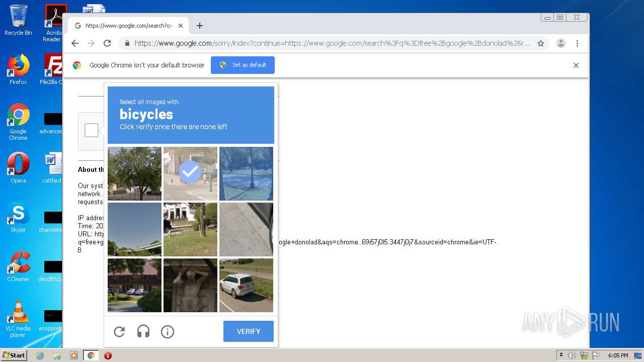
Task: Close the google.com search tab
Action: 181,26
